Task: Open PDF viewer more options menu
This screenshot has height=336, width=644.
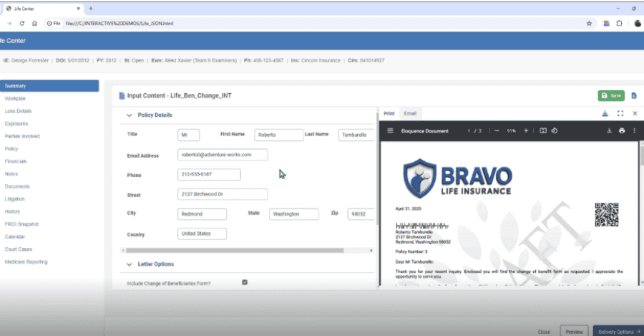Action: (634, 131)
